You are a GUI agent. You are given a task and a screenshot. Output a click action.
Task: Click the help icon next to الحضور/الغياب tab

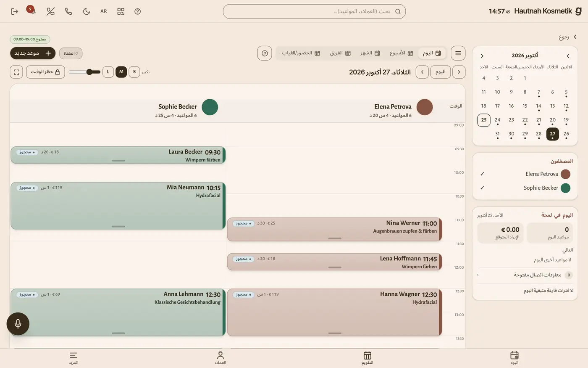click(x=265, y=53)
